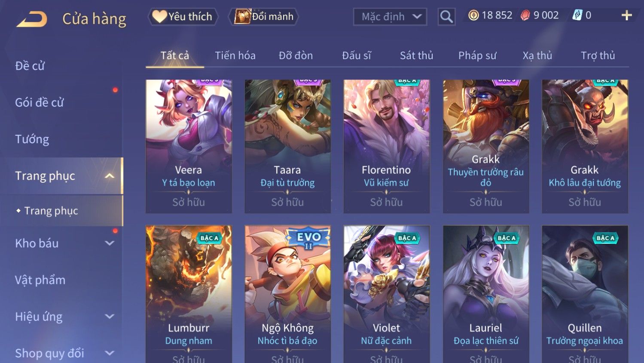644x363 pixels.
Task: Select the Pháp sư tab
Action: point(477,55)
